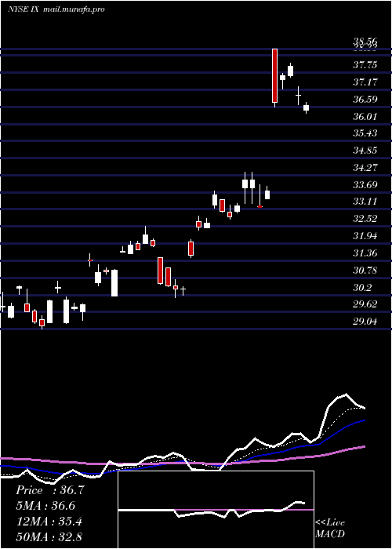Click the 34.85 price axis label
Image resolution: width=392 pixels, height=549 pixels.
coord(365,151)
